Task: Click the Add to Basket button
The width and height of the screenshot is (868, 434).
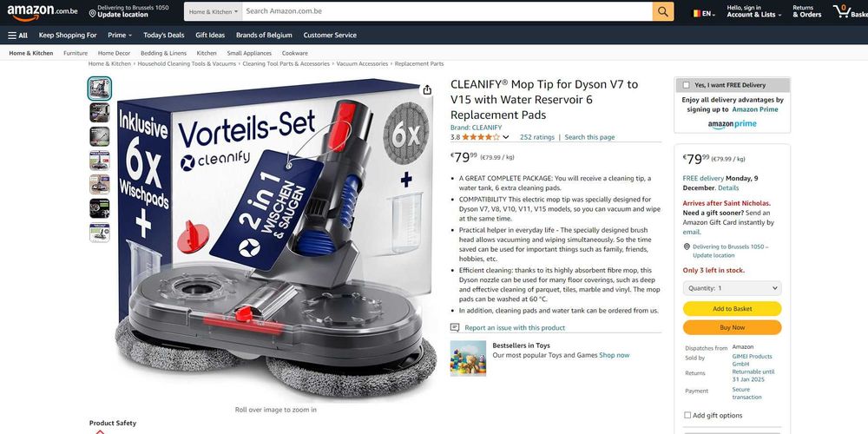Action: click(x=732, y=309)
